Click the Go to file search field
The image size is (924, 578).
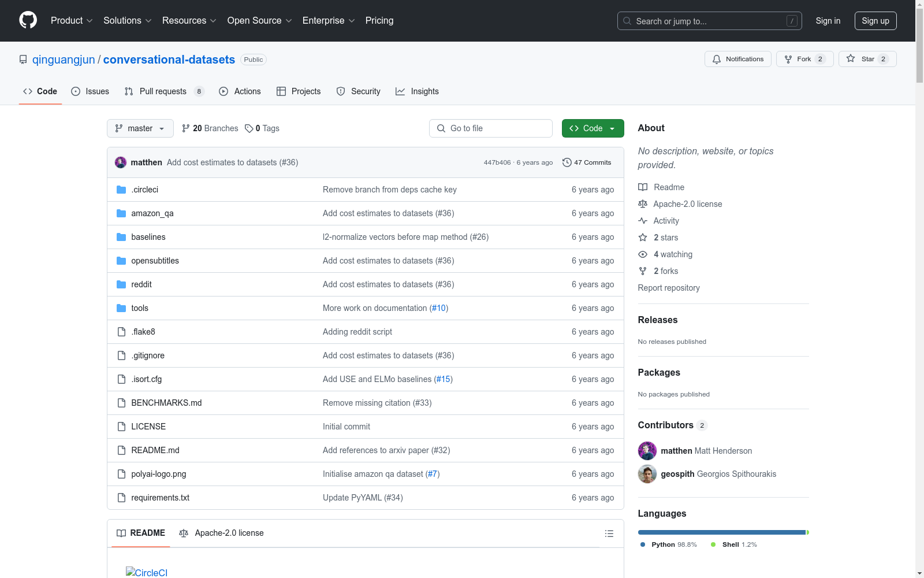click(491, 128)
